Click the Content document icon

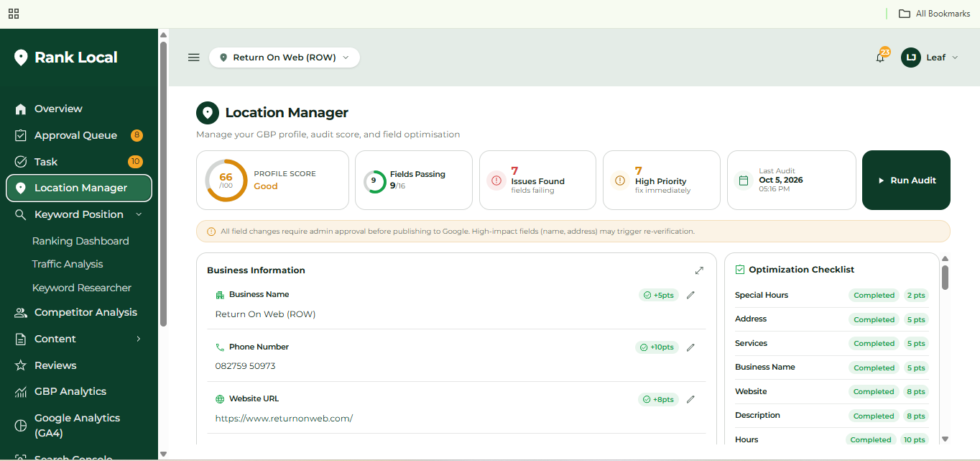(x=21, y=339)
